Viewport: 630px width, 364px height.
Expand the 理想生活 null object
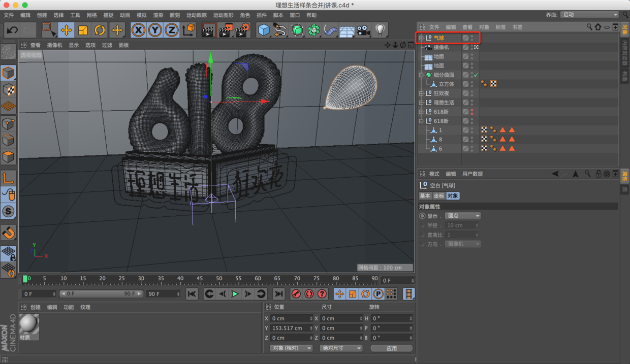pyautogui.click(x=421, y=103)
